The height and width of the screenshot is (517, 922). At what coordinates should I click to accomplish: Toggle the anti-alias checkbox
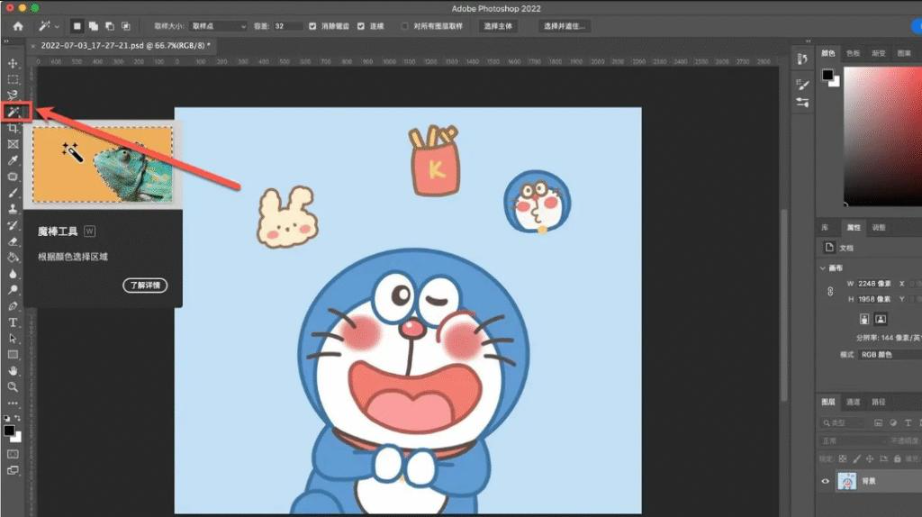[312, 26]
